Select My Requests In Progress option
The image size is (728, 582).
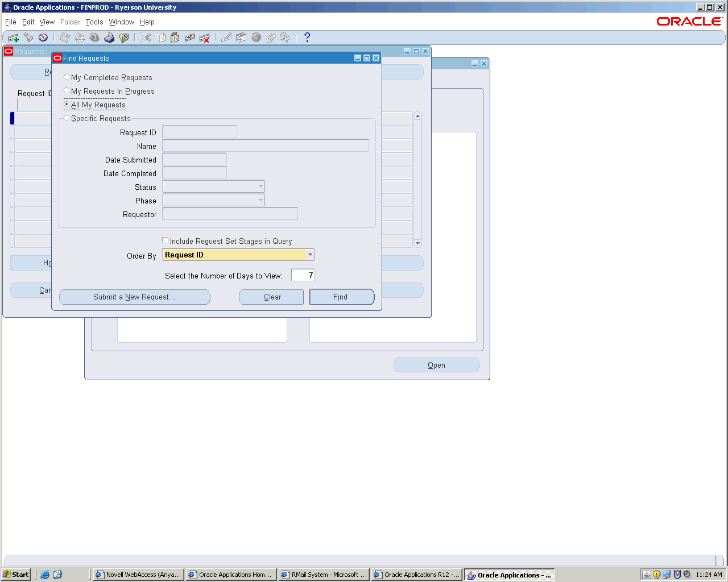click(x=67, y=91)
